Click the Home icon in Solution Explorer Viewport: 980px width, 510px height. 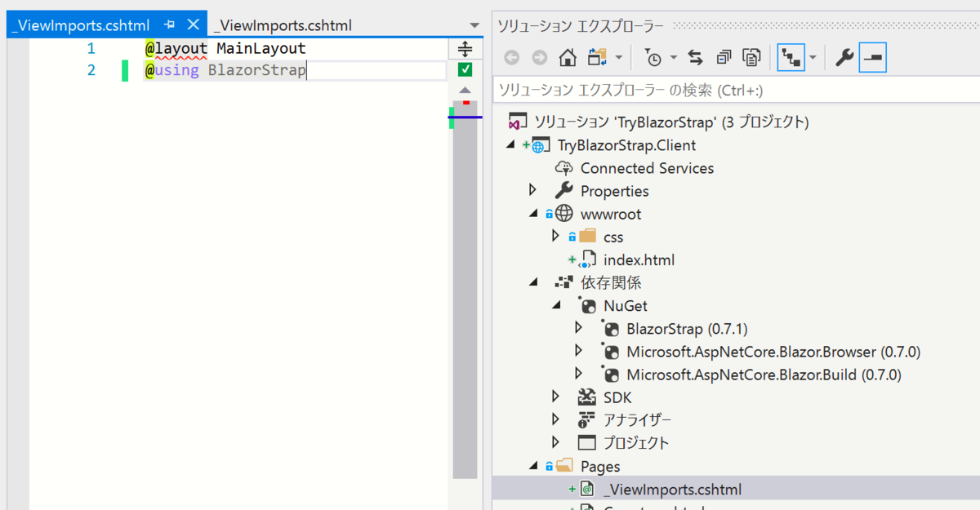tap(568, 57)
